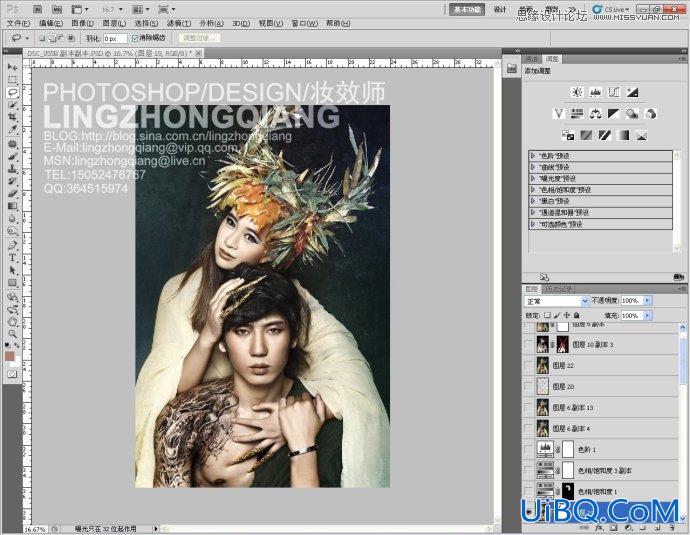Open the 图层(L) menu

tap(114, 23)
